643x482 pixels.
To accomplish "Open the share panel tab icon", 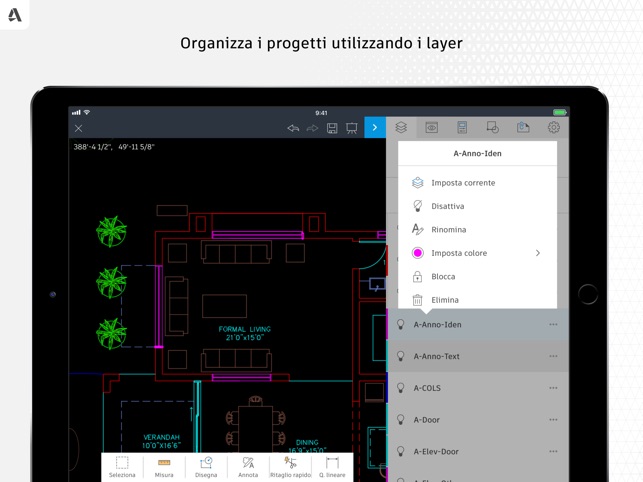I will tap(523, 128).
